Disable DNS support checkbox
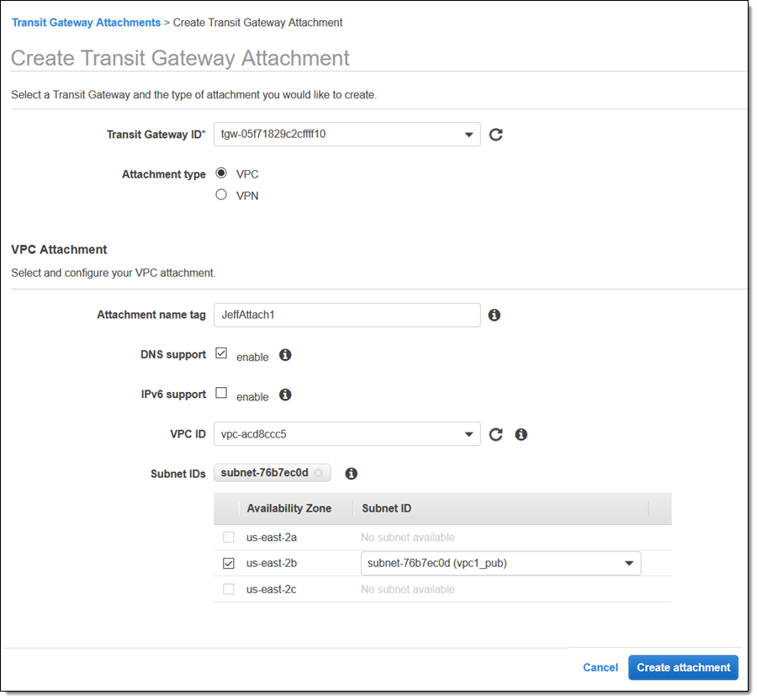 pyautogui.click(x=221, y=353)
